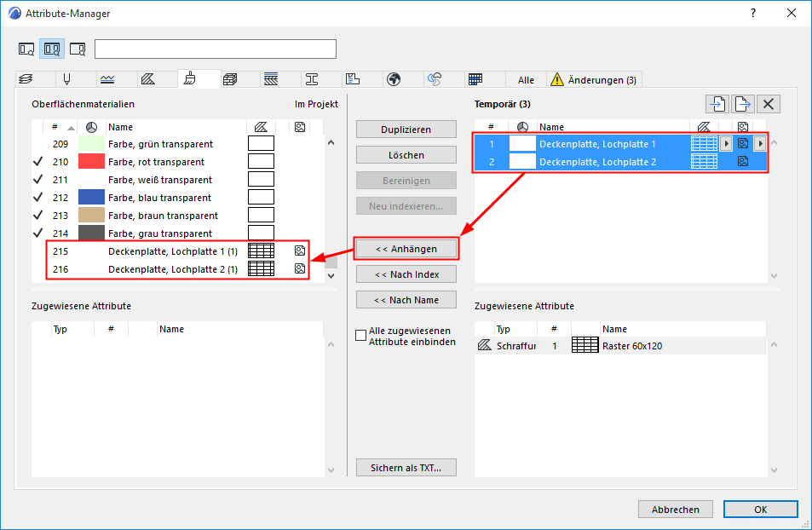Click sphere icon header in left list

[92, 127]
